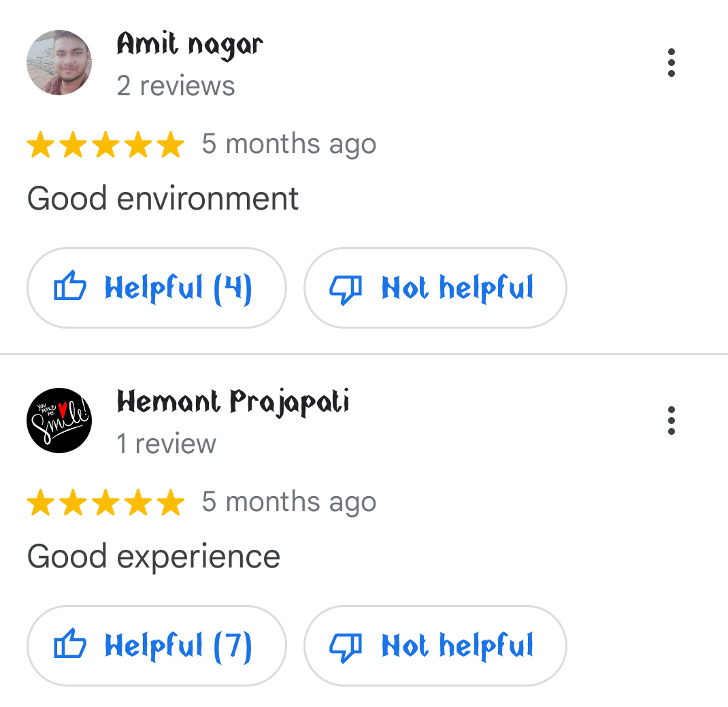This screenshot has width=728, height=707.
Task: Mark Good experience review as Not helpful
Action: [x=435, y=646]
